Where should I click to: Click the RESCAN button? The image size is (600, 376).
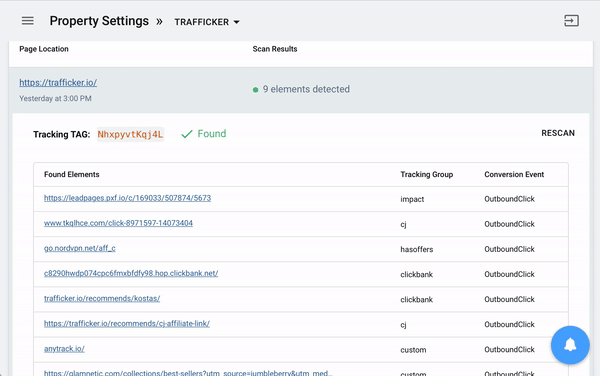click(558, 133)
